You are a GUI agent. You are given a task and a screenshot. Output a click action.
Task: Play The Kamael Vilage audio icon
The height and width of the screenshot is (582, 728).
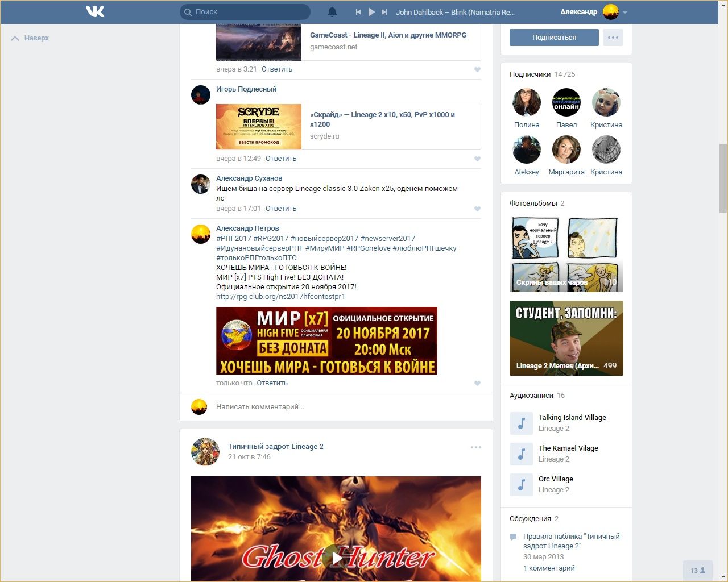522,454
